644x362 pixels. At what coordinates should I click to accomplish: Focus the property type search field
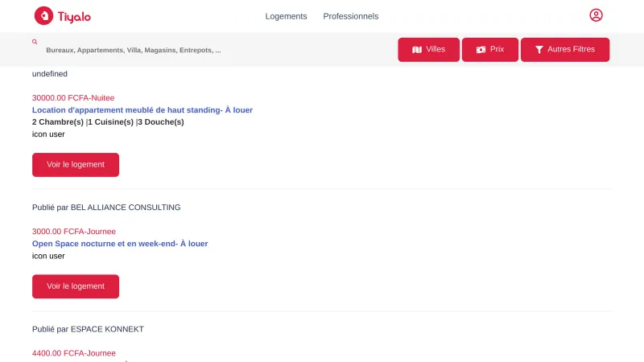(134, 50)
